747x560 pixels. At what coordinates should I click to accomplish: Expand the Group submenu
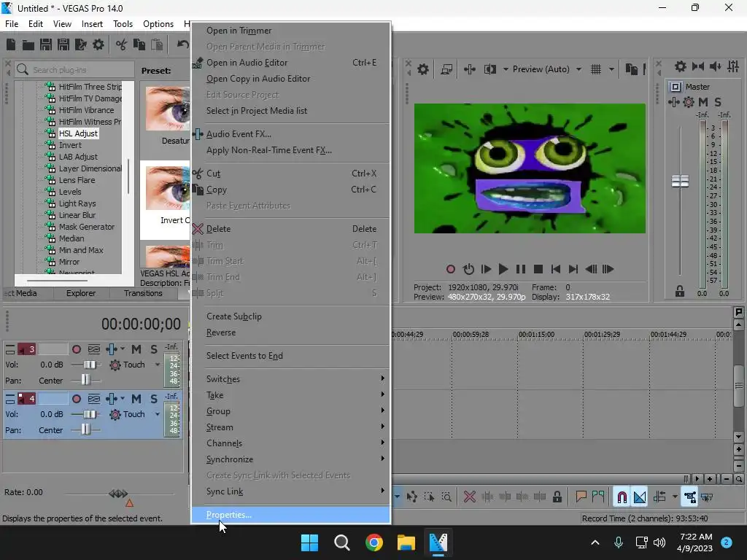290,411
